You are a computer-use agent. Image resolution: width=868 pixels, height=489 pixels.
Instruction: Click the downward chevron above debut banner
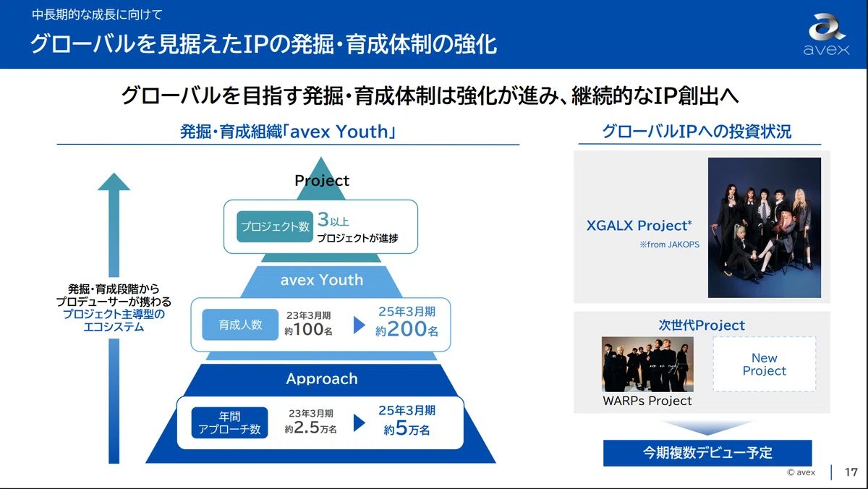[x=707, y=427]
